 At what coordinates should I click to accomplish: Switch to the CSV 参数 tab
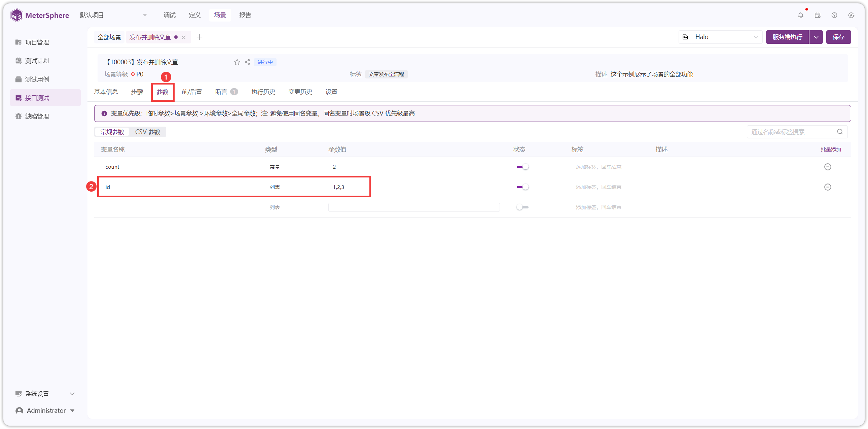[x=148, y=132]
